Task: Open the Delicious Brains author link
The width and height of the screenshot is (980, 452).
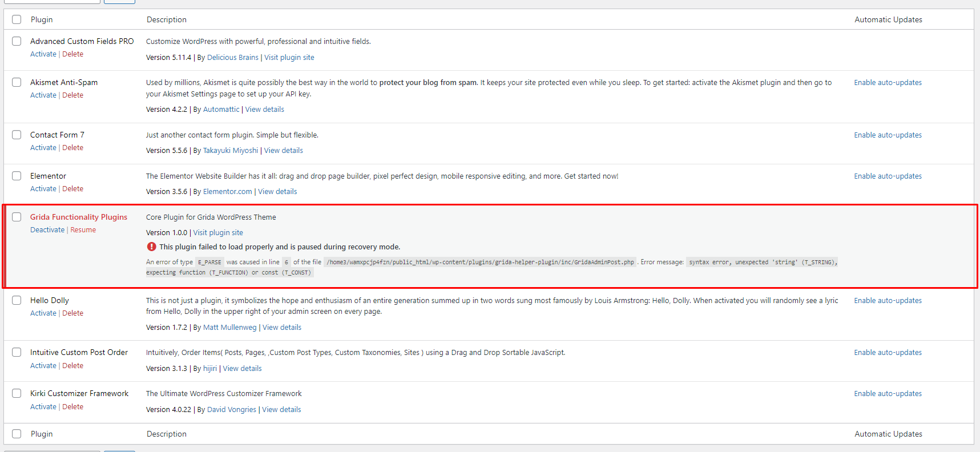Action: tap(233, 58)
